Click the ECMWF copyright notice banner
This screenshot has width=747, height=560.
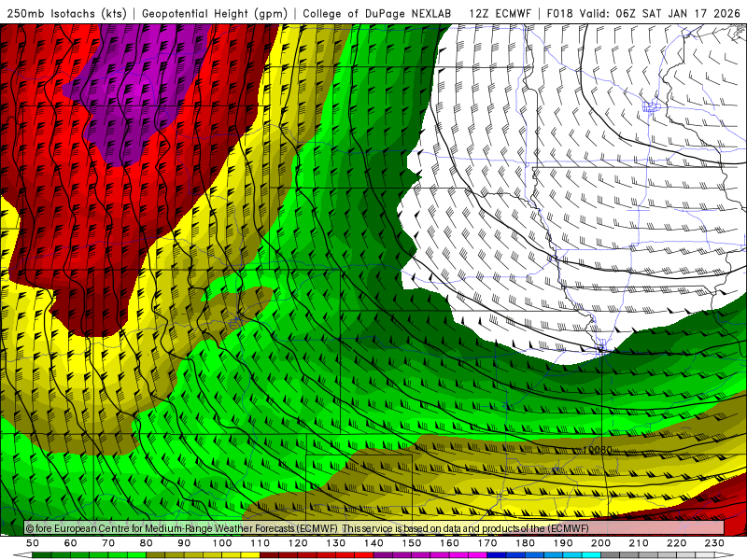(x=374, y=528)
